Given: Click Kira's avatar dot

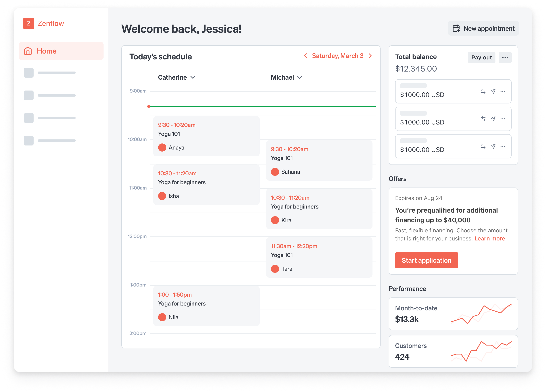Looking at the screenshot, I should point(275,220).
